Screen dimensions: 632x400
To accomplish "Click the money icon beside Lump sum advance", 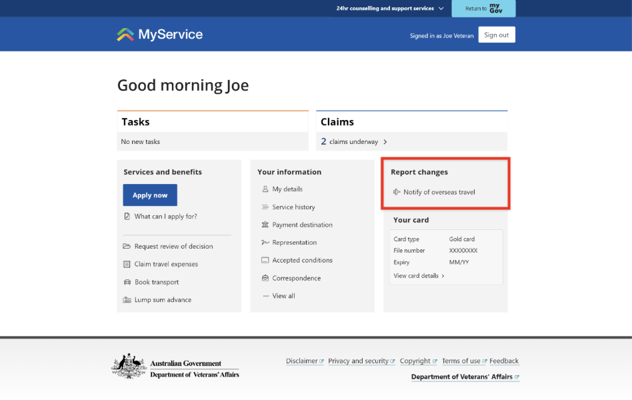I will coord(127,300).
